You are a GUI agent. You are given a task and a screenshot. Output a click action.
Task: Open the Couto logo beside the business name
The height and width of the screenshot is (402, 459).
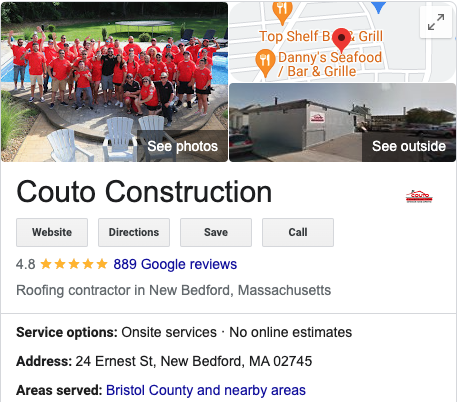tap(419, 196)
